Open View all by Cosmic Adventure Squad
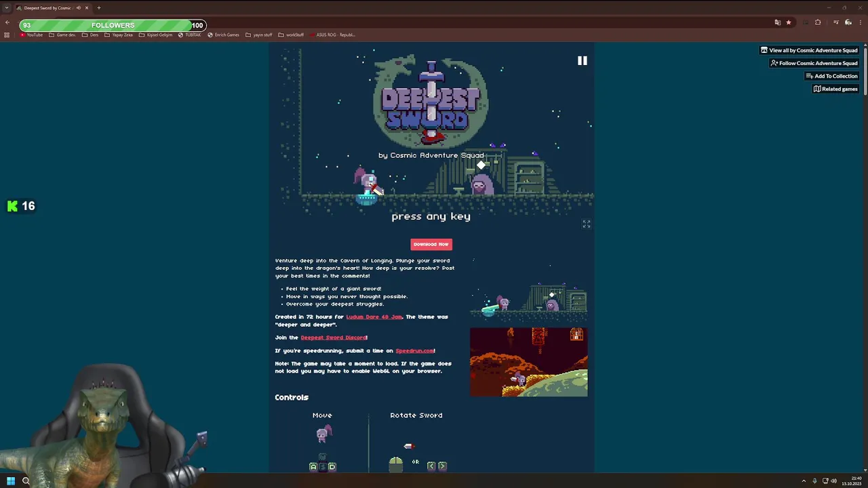868x488 pixels. (x=809, y=50)
